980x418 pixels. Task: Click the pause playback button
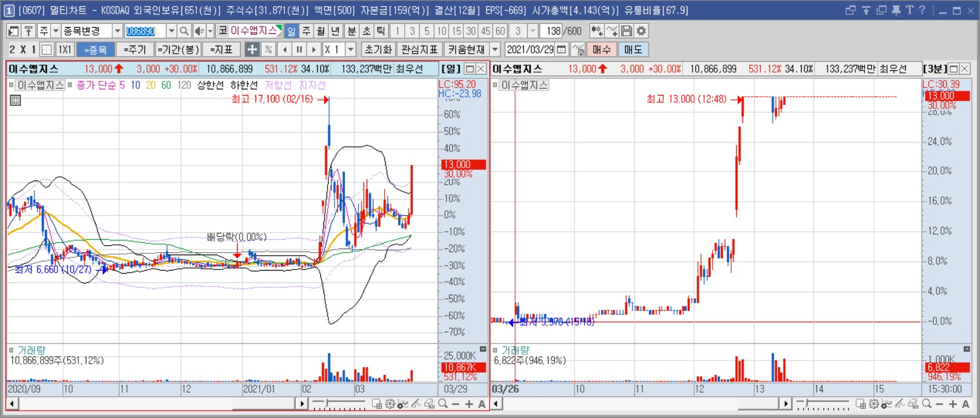299,49
